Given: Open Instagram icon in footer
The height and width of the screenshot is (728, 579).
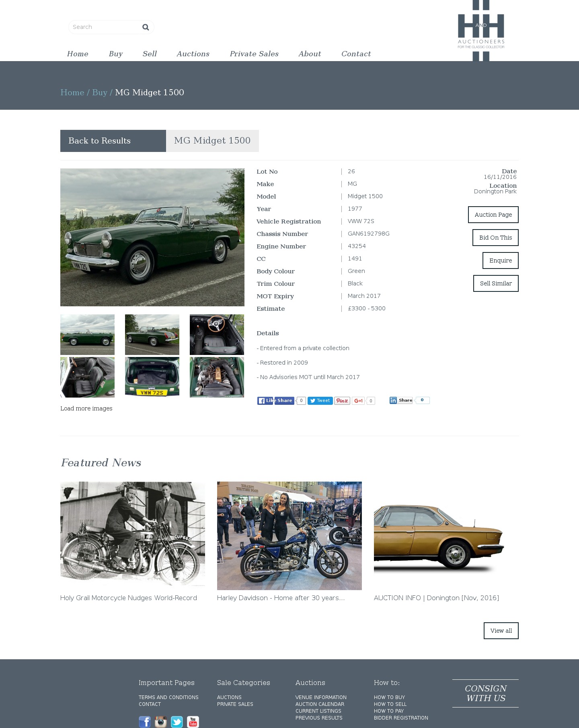Looking at the screenshot, I should pos(161,722).
